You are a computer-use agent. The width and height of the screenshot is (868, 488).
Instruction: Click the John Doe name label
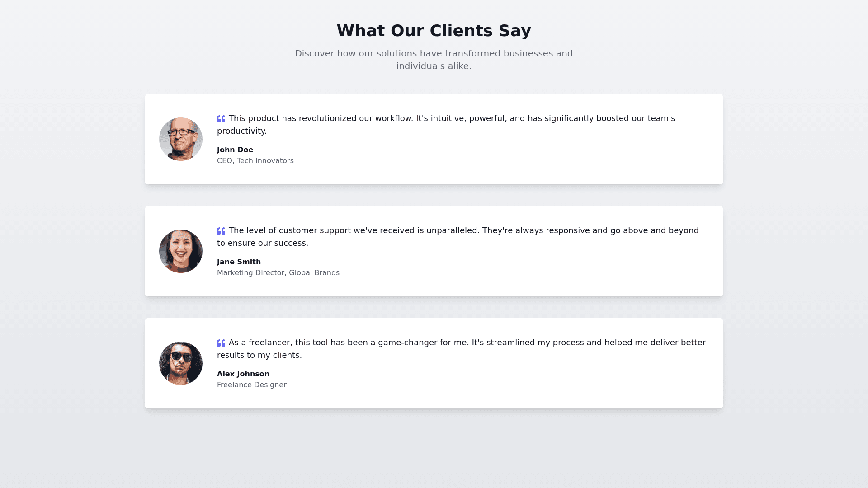(x=235, y=150)
